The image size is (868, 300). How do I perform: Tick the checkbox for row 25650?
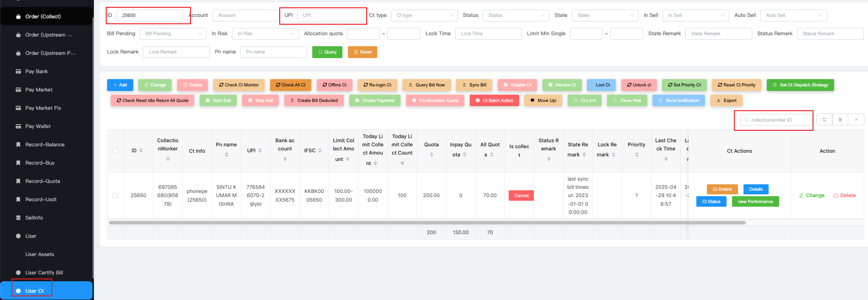tap(115, 195)
